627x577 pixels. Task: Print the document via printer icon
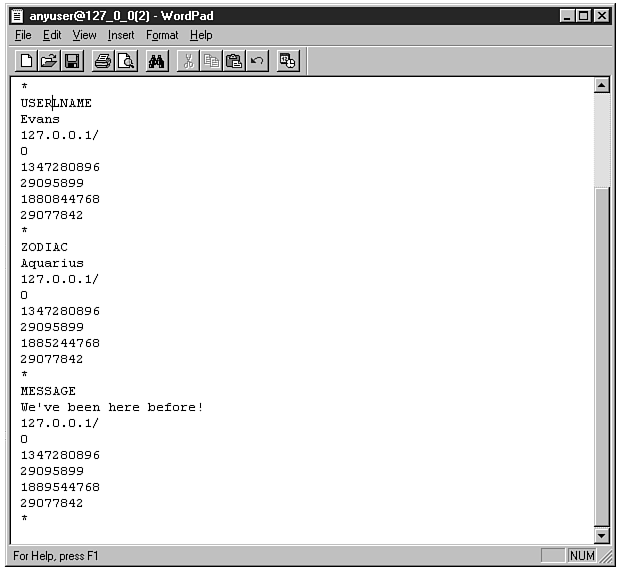point(102,62)
